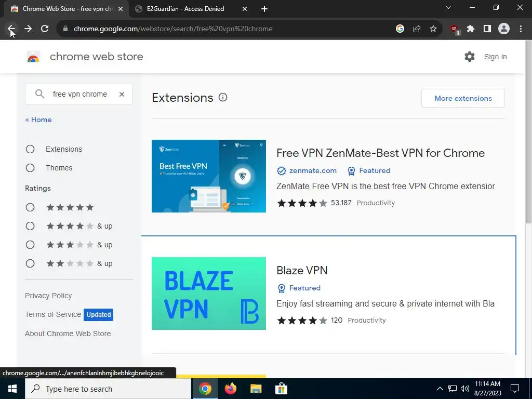The image size is (532, 399).
Task: Click the More extensions button
Action: click(x=463, y=98)
